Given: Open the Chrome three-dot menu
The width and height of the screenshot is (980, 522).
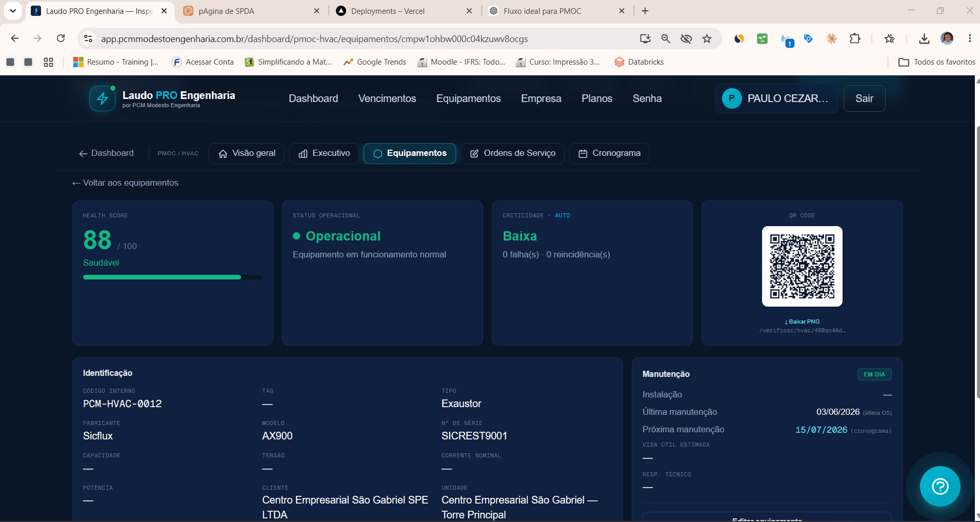Looking at the screenshot, I should pos(970,38).
